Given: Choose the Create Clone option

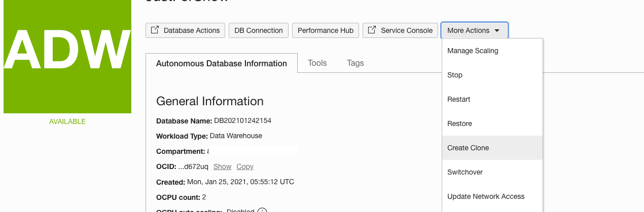Looking at the screenshot, I should pyautogui.click(x=468, y=148).
